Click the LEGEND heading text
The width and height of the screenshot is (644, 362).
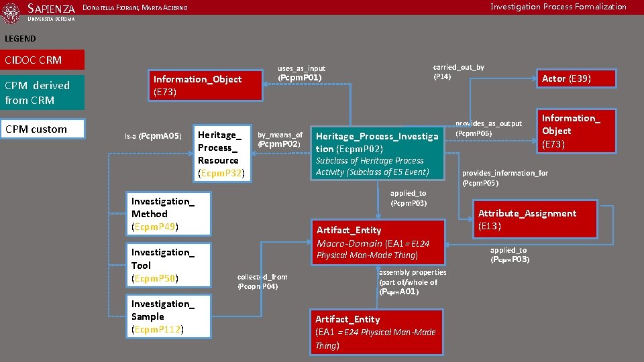pos(20,39)
